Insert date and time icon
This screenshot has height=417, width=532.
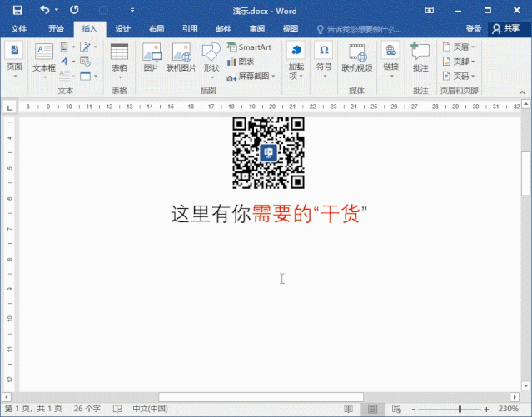tap(85, 62)
